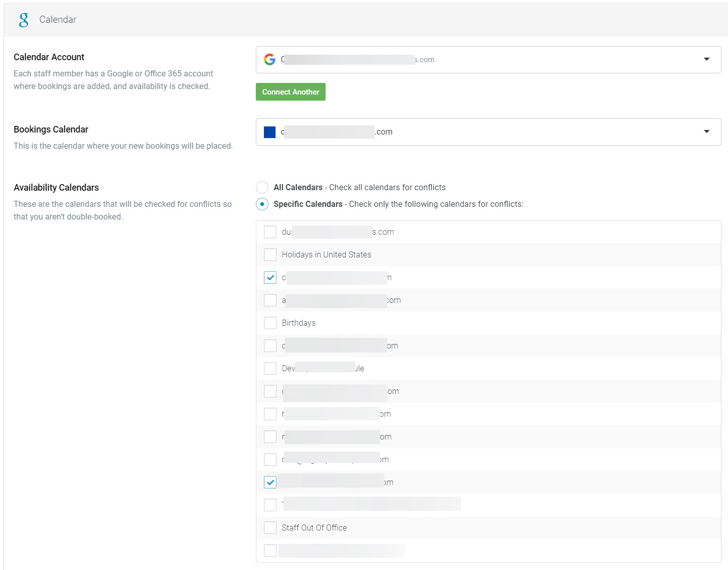
Task: Click the blue g logo icon
Action: 24,20
